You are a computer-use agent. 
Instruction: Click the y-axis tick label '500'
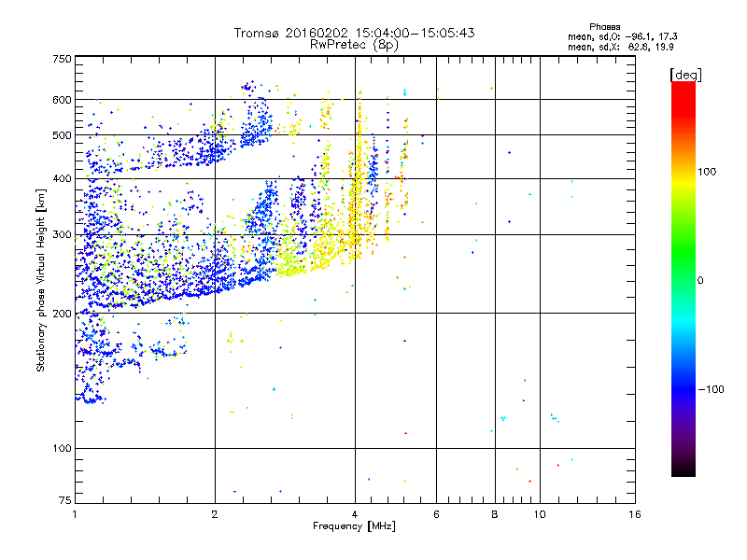click(62, 135)
